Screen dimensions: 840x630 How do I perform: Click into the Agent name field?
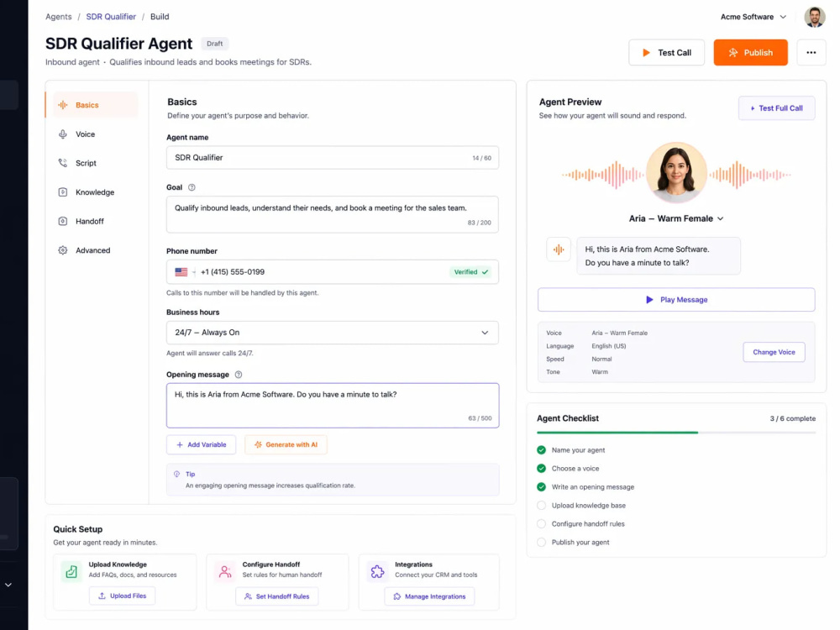(x=332, y=158)
